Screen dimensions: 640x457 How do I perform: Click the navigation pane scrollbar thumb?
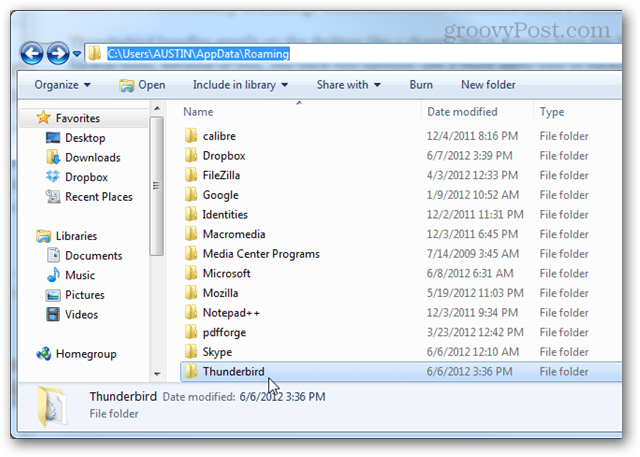[x=157, y=186]
